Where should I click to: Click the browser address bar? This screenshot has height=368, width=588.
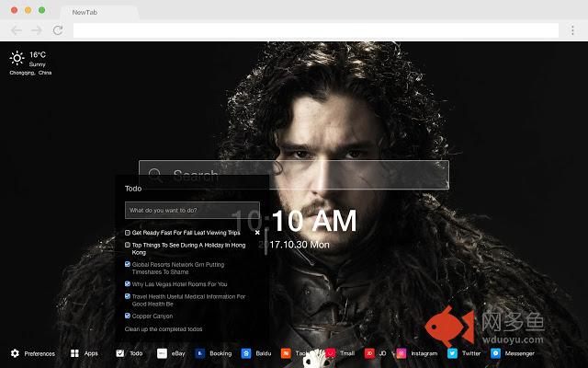pyautogui.click(x=316, y=30)
